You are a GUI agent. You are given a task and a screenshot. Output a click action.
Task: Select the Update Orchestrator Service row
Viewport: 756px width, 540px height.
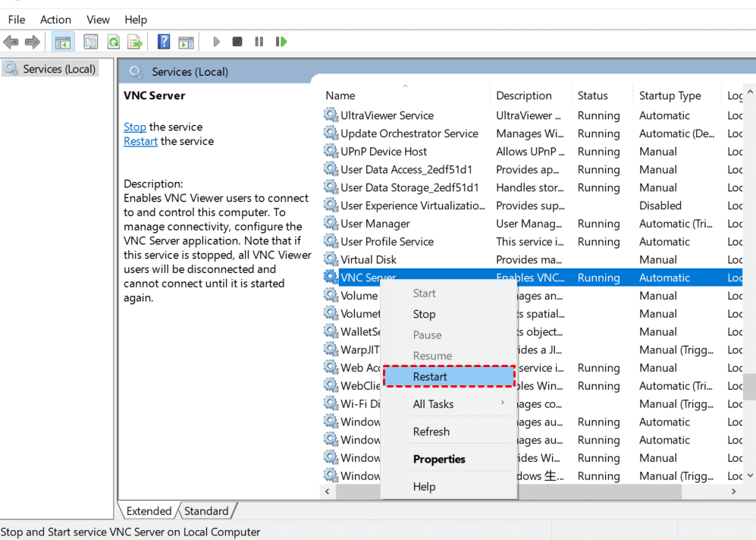(533, 133)
